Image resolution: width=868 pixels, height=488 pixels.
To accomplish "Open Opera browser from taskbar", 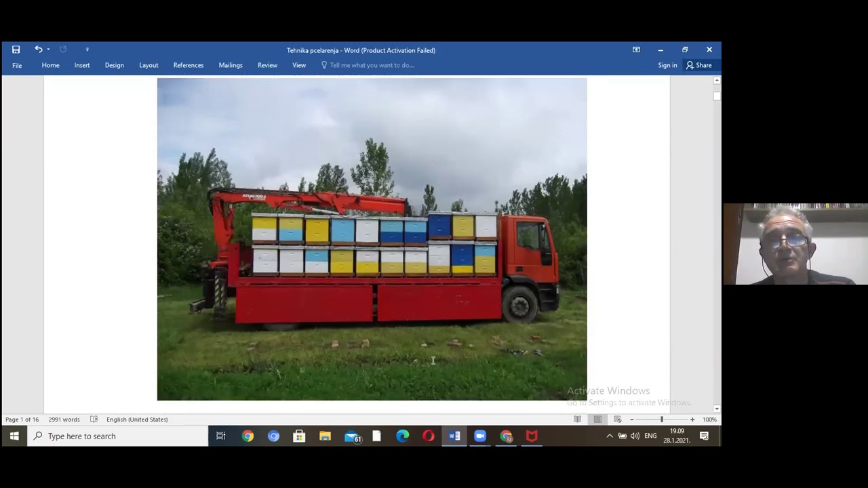I will tap(428, 436).
